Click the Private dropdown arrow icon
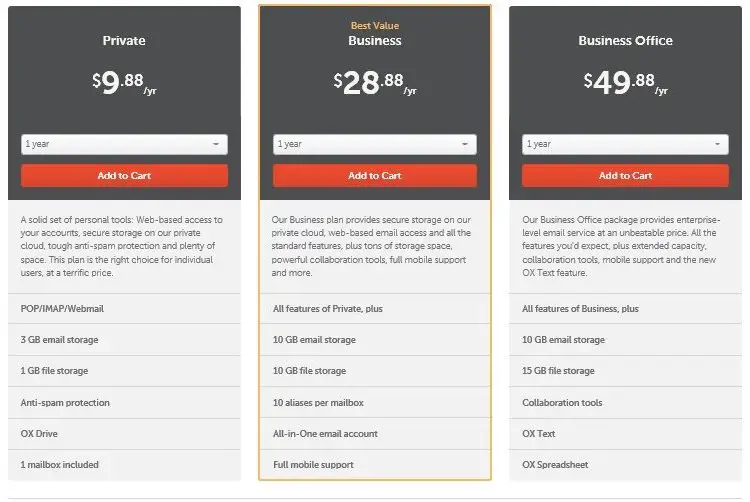 (216, 144)
